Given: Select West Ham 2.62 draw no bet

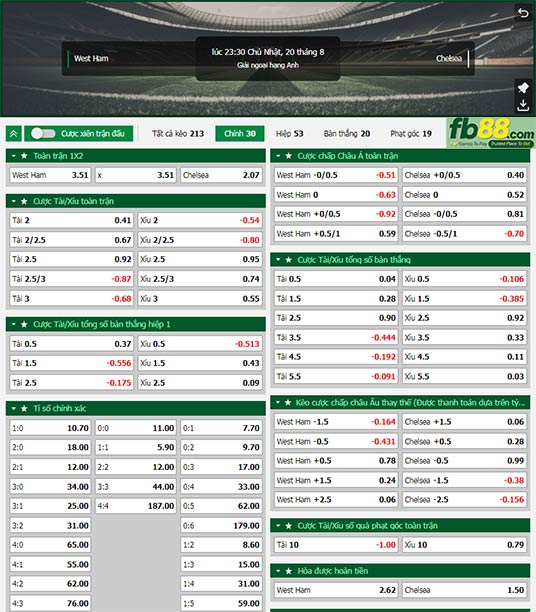Looking at the screenshot, I should pos(336,590).
